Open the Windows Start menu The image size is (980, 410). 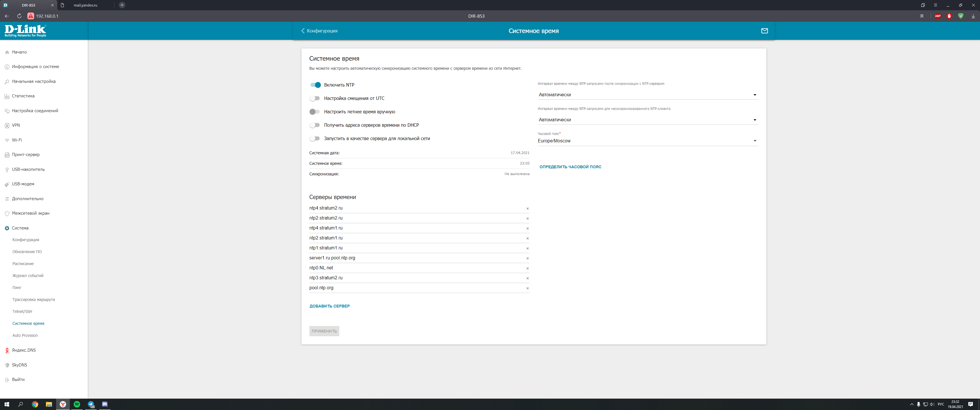tap(7, 404)
